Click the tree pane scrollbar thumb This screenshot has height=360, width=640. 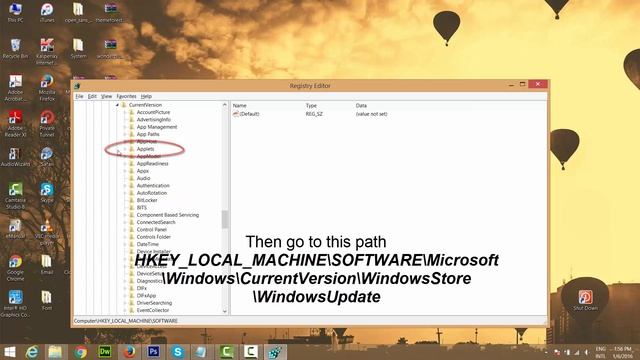pyautogui.click(x=225, y=219)
